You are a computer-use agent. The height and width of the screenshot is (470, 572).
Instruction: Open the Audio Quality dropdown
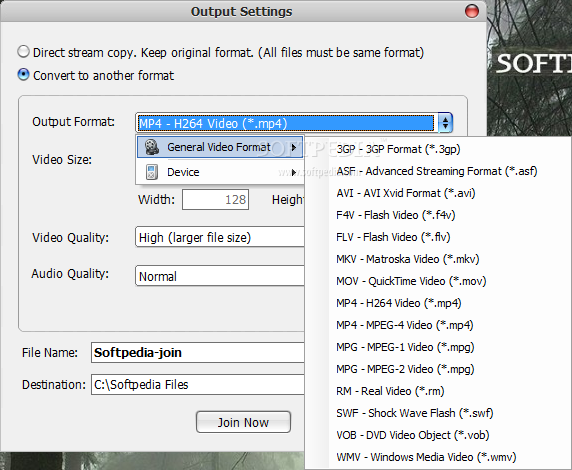tap(220, 276)
